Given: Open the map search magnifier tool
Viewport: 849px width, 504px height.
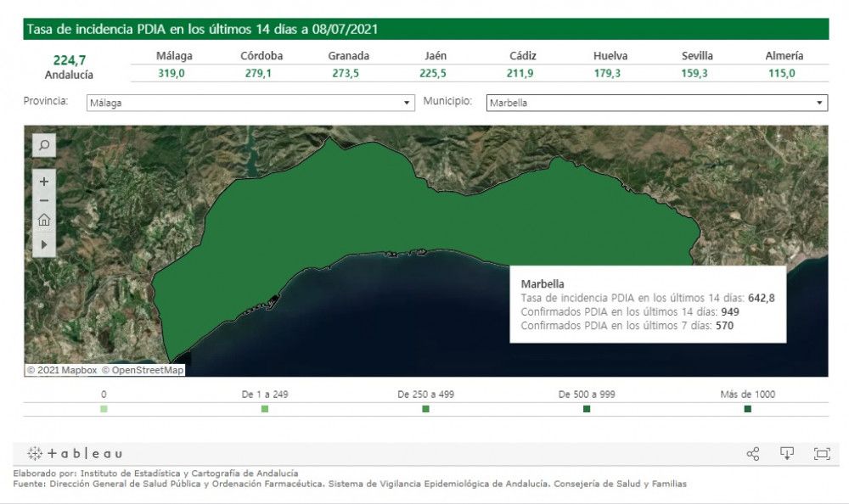Looking at the screenshot, I should point(44,145).
